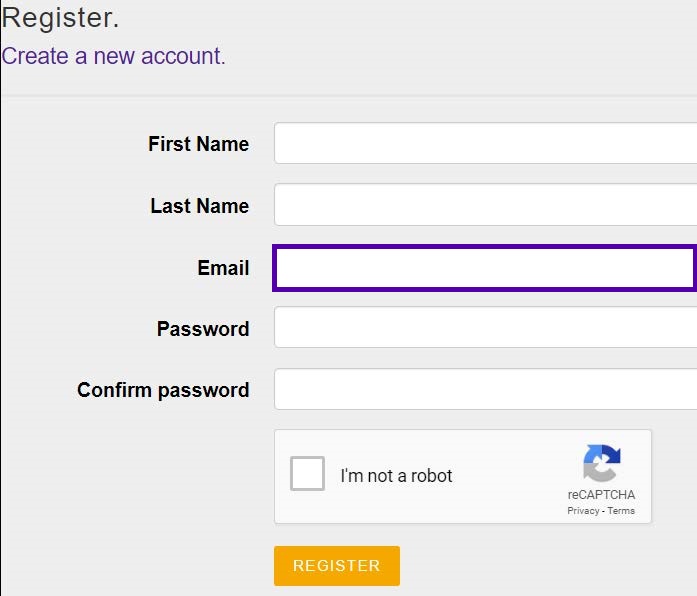Click the Confirm password label
Viewport: 697px width, 596px height.
tap(163, 390)
